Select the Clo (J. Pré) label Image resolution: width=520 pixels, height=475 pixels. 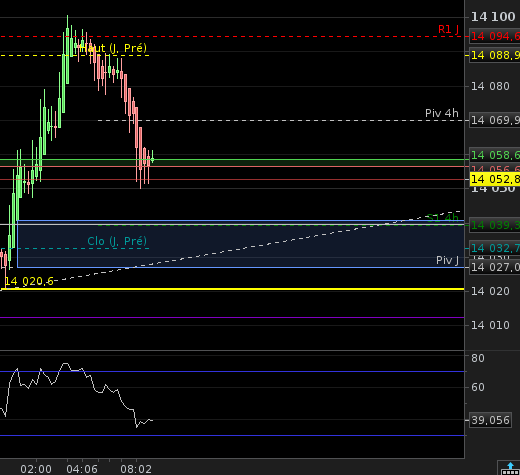click(x=117, y=241)
